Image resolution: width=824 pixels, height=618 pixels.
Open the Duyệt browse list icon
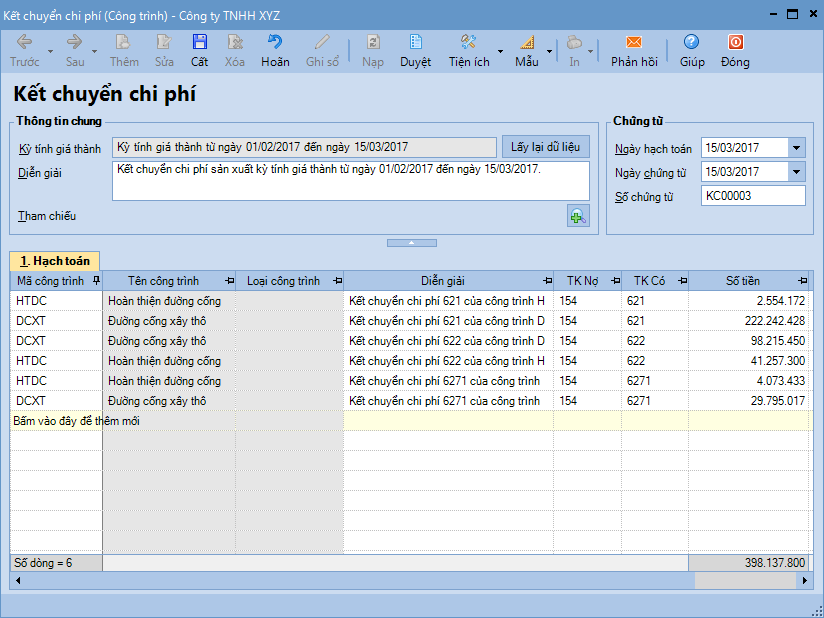pyautogui.click(x=415, y=42)
